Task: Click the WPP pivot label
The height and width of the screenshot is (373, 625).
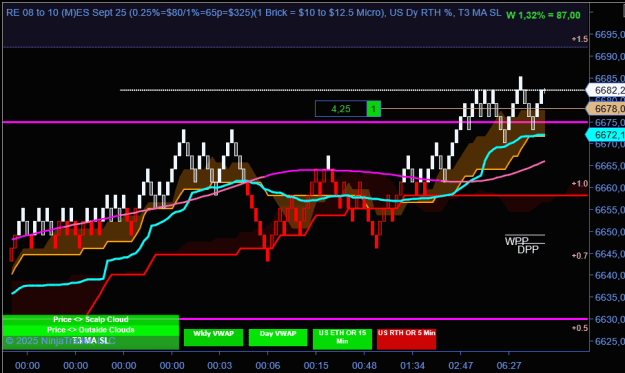Action: [517, 241]
